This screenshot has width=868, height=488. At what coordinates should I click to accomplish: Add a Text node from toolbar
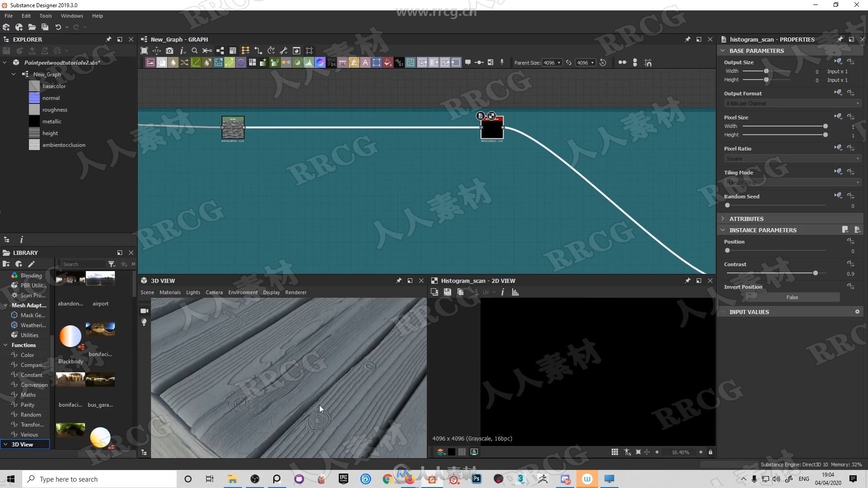click(365, 63)
